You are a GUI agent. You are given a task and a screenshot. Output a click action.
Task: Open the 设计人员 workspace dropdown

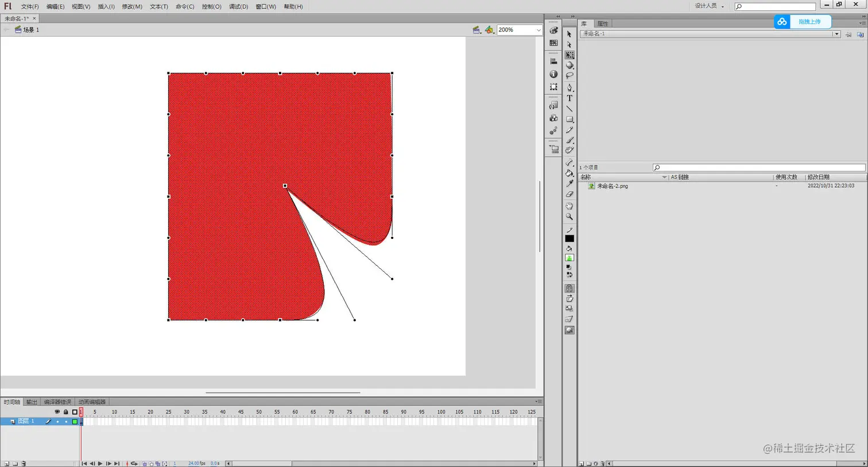point(710,6)
